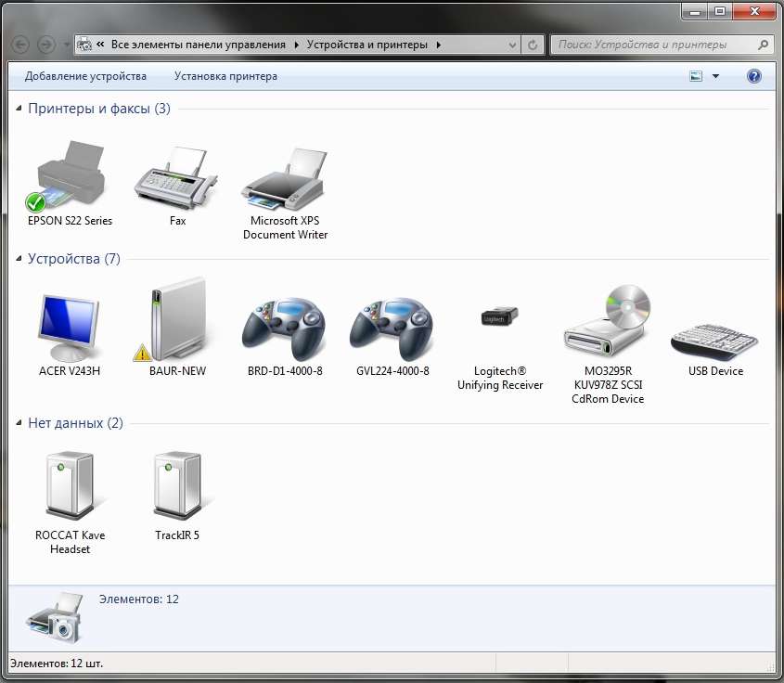
Task: Select the Fax device icon
Action: [176, 177]
